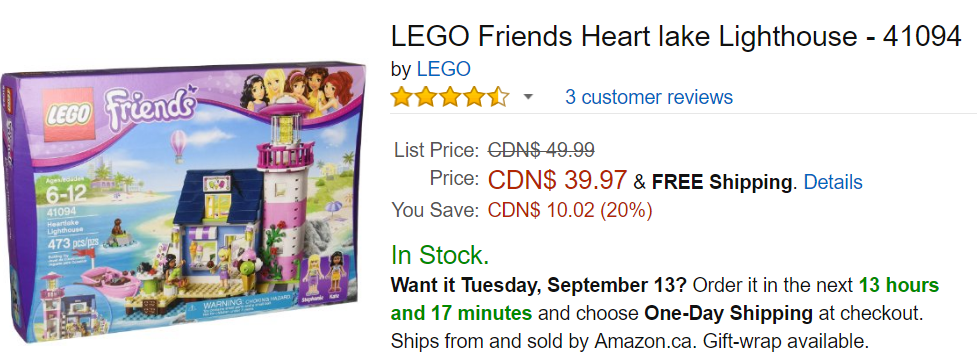
Task: Click the green In Stock text
Action: 440,255
